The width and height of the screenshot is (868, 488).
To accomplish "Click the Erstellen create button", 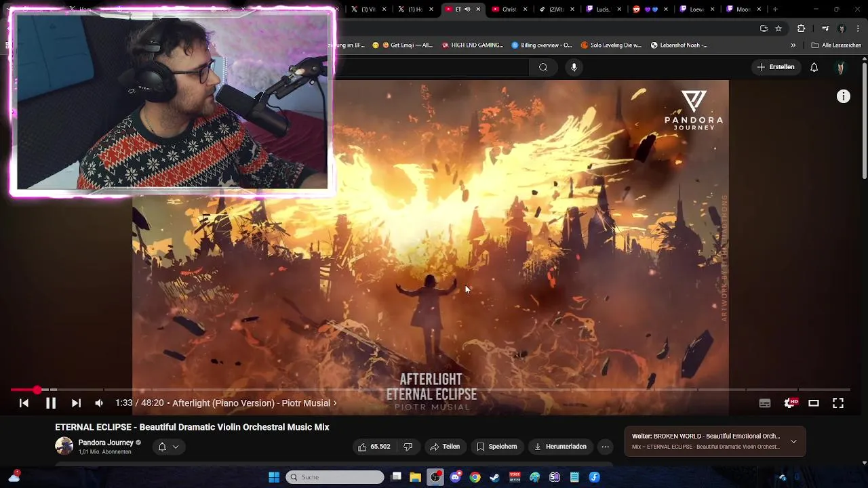I will [x=776, y=67].
